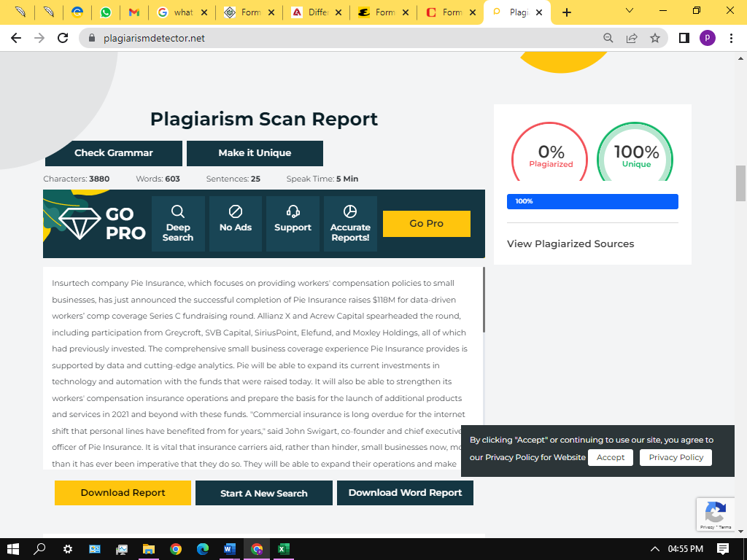Open the purple profile avatar
The width and height of the screenshot is (747, 560).
pyautogui.click(x=708, y=38)
